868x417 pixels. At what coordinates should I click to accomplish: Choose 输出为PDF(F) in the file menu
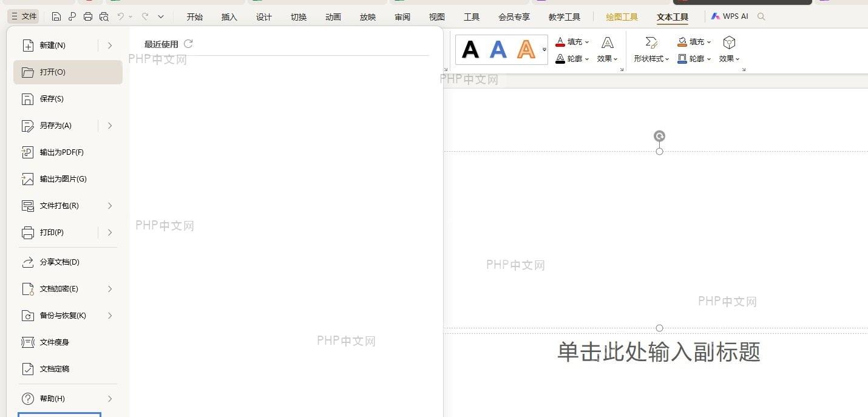[68, 152]
